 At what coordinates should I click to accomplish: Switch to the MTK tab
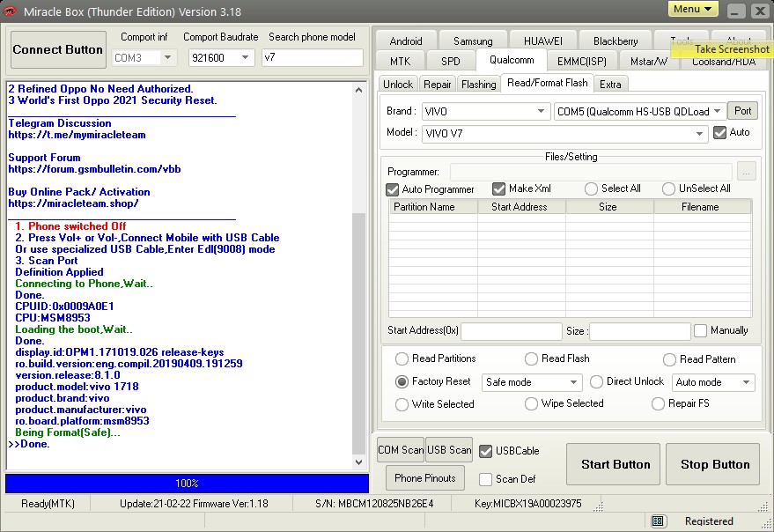[x=400, y=61]
